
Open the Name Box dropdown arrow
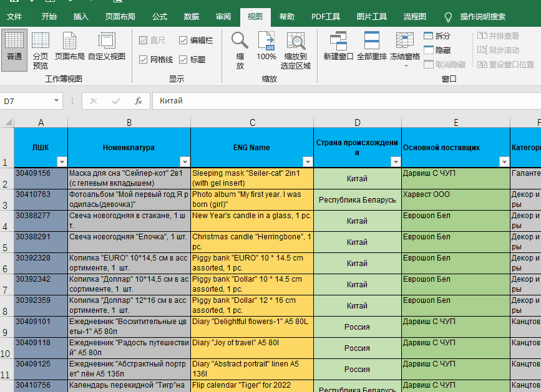point(57,100)
